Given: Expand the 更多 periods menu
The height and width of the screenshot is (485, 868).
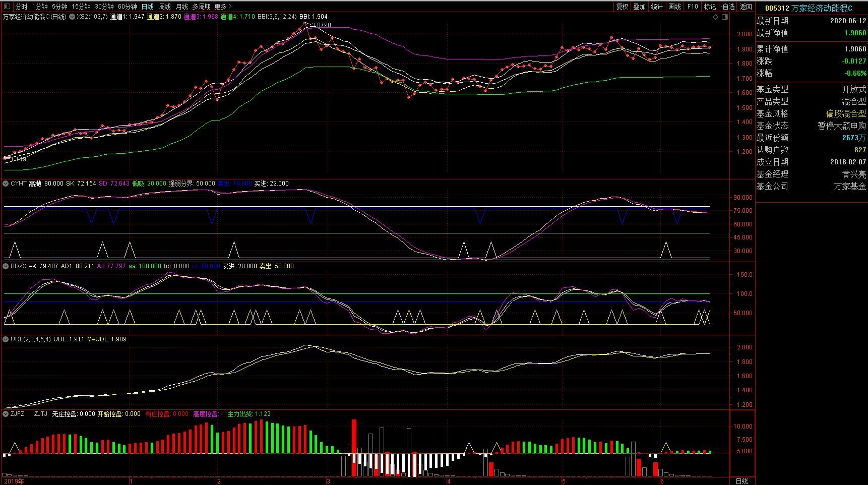Looking at the screenshot, I should tap(223, 7).
